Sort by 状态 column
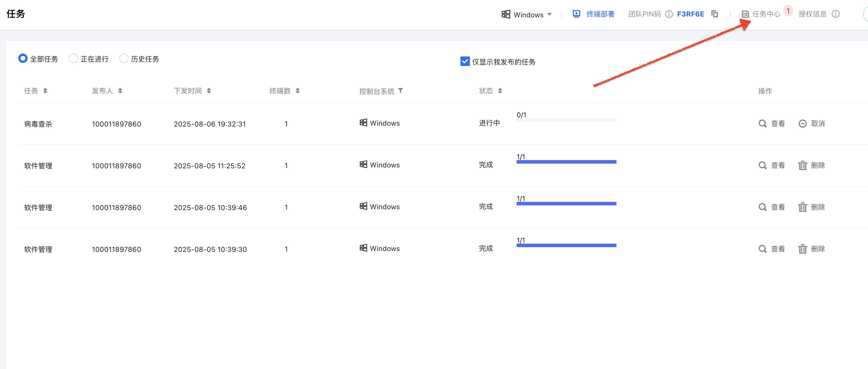 [500, 91]
